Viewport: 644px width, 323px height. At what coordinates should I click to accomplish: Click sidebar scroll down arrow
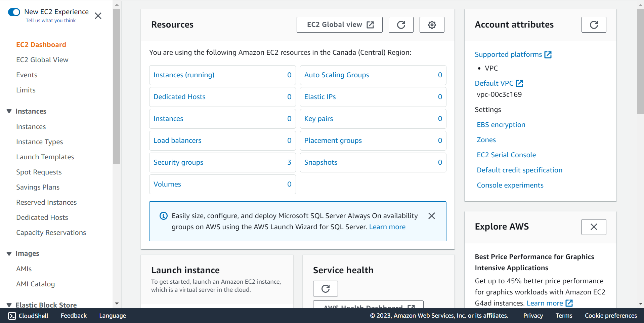click(x=117, y=304)
